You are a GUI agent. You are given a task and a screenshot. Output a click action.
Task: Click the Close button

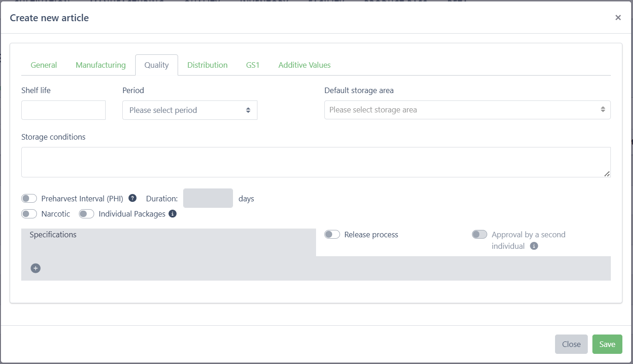click(571, 344)
